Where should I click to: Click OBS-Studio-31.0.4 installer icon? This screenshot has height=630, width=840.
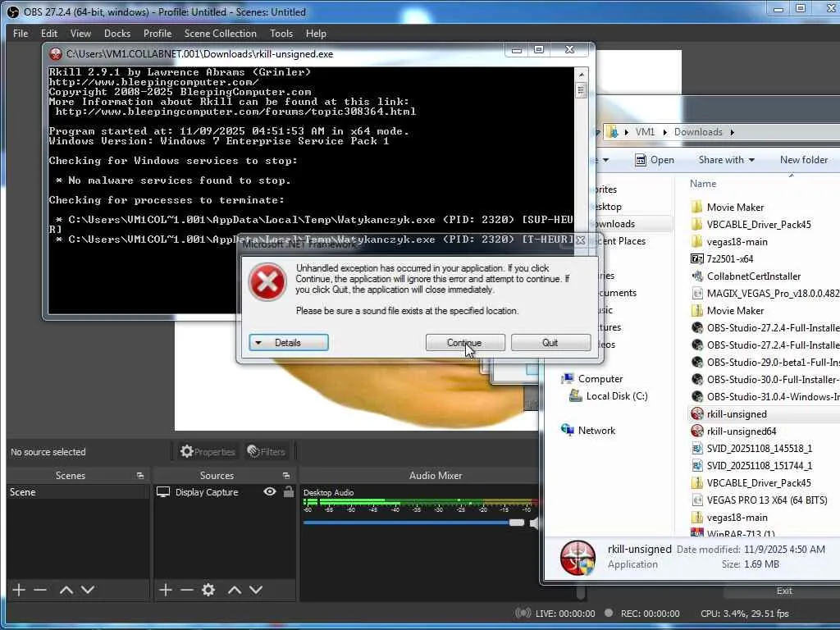tap(697, 396)
